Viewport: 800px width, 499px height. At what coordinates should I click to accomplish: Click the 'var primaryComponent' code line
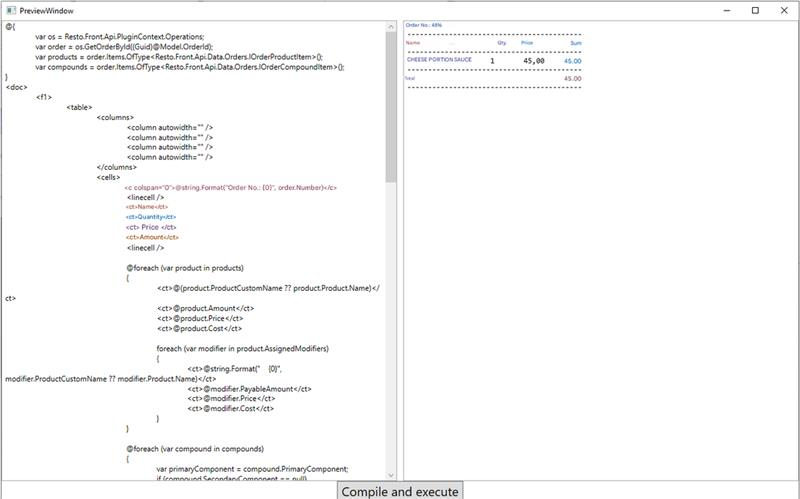point(252,469)
